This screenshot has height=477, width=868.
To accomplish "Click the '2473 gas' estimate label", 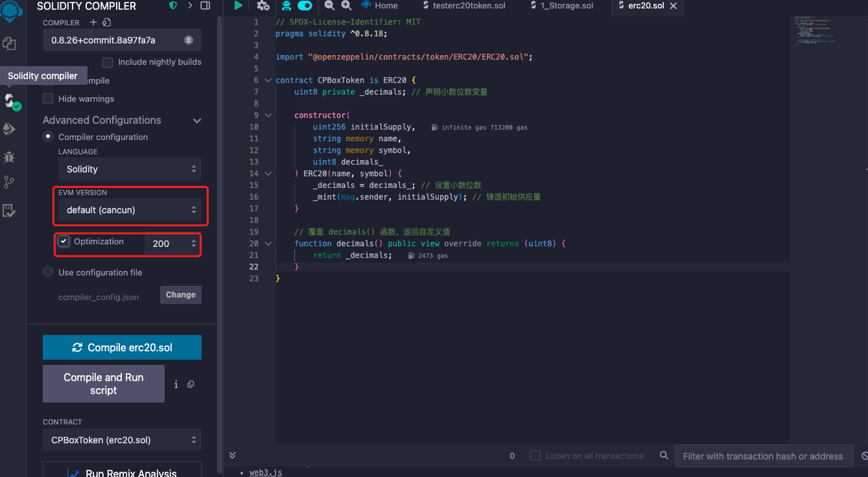I will (x=429, y=256).
